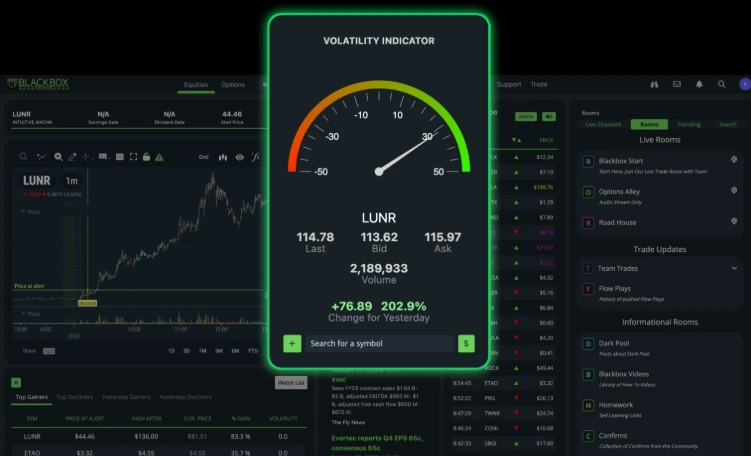
Task: Open the Homework room
Action: (x=615, y=405)
